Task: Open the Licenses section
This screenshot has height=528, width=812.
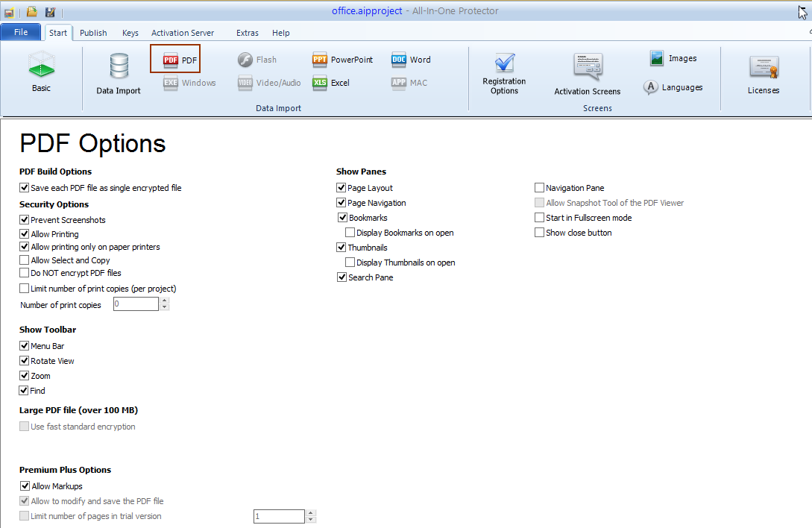Action: 764,75
